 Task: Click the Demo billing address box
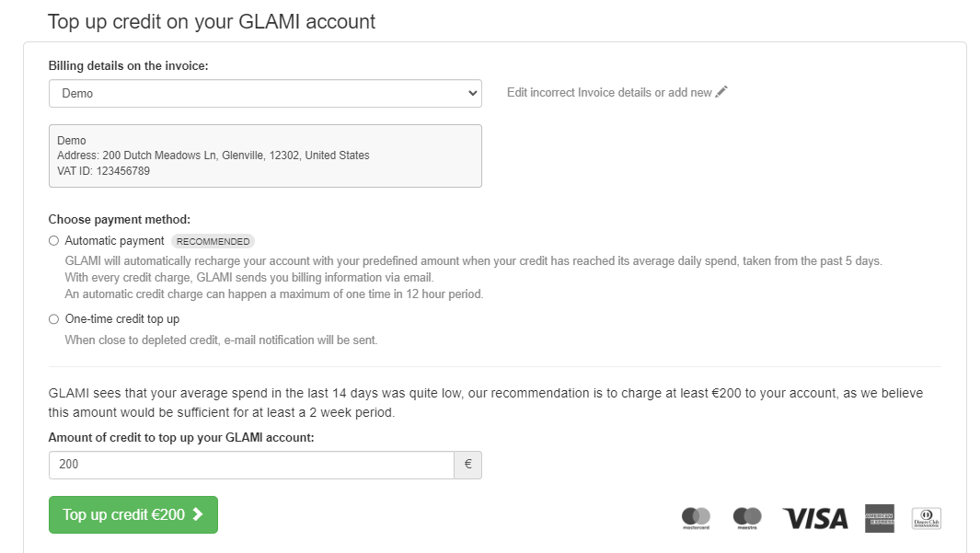coord(265,156)
